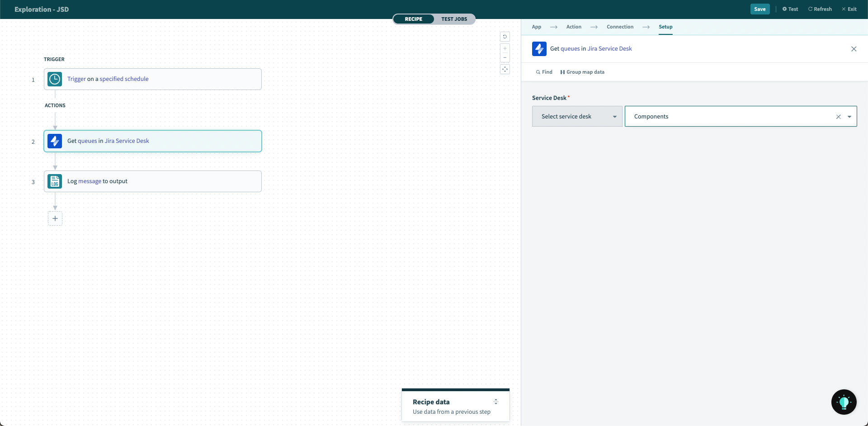
Task: Open the lightbulb assistant
Action: [844, 402]
